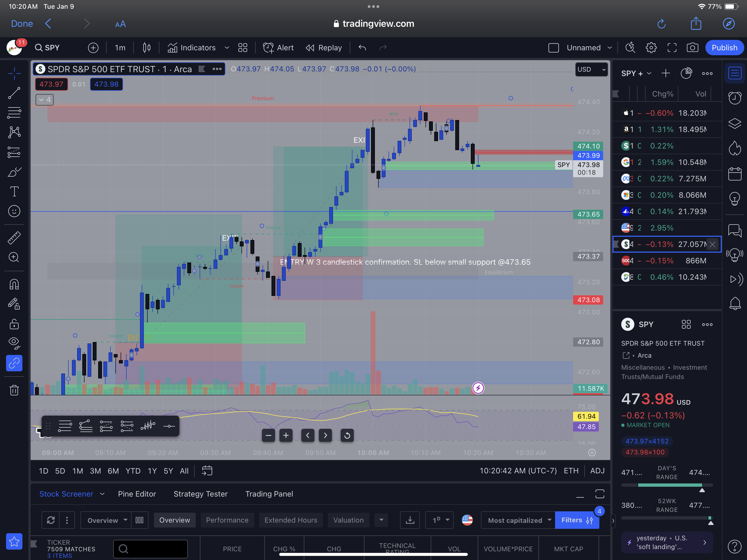The width and height of the screenshot is (747, 560).
Task: Open the Alerts clock icon in right sidebar
Action: point(735,98)
